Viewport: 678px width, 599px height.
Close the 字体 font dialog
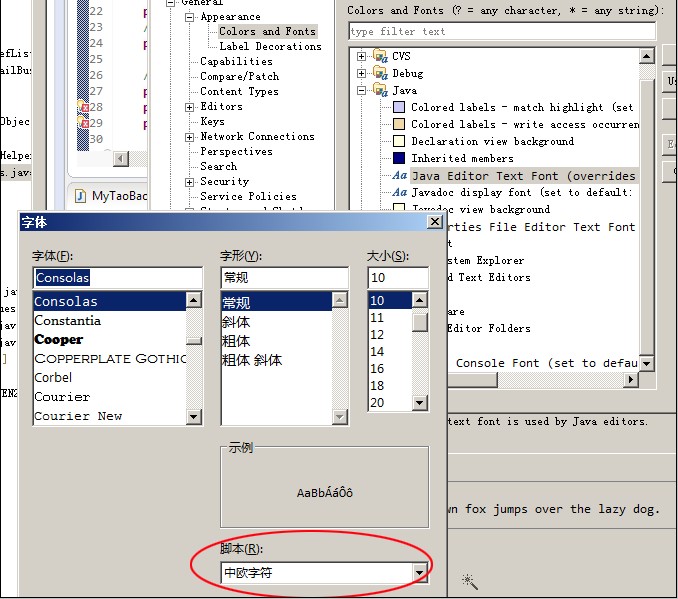[x=434, y=222]
